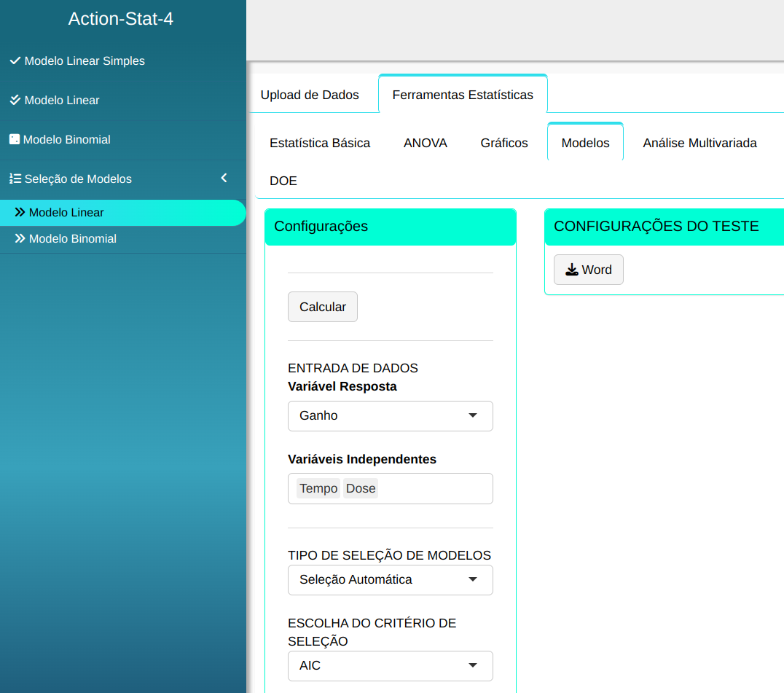Image resolution: width=784 pixels, height=693 pixels.
Task: Collapse the Seleção de Modelos chevron
Action: (224, 179)
